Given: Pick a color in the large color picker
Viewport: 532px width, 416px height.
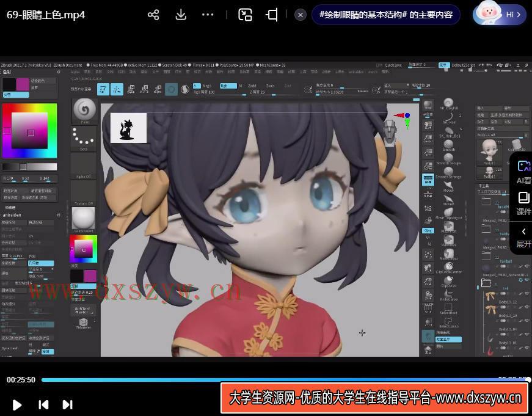Looking at the screenshot, I should pyautogui.click(x=29, y=131).
